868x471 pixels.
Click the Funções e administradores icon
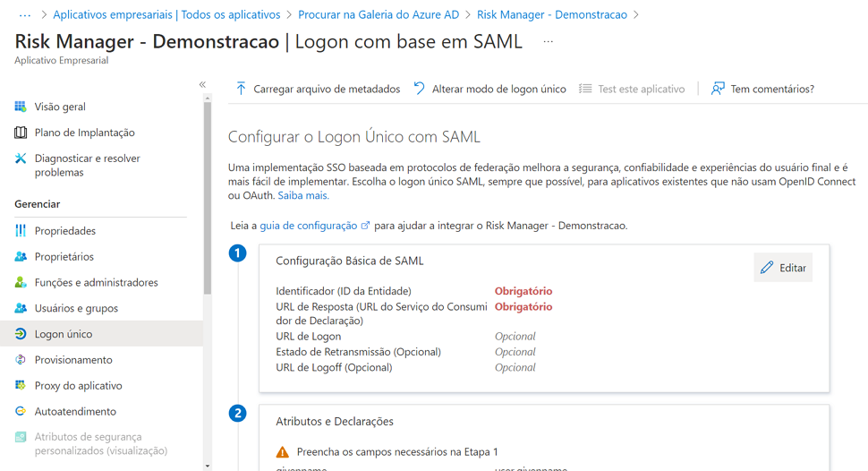click(21, 282)
